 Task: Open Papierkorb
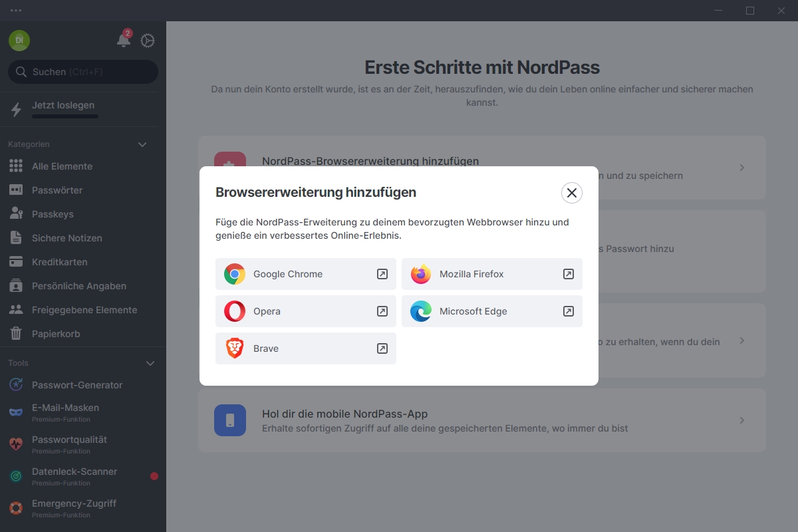[x=82, y=334]
